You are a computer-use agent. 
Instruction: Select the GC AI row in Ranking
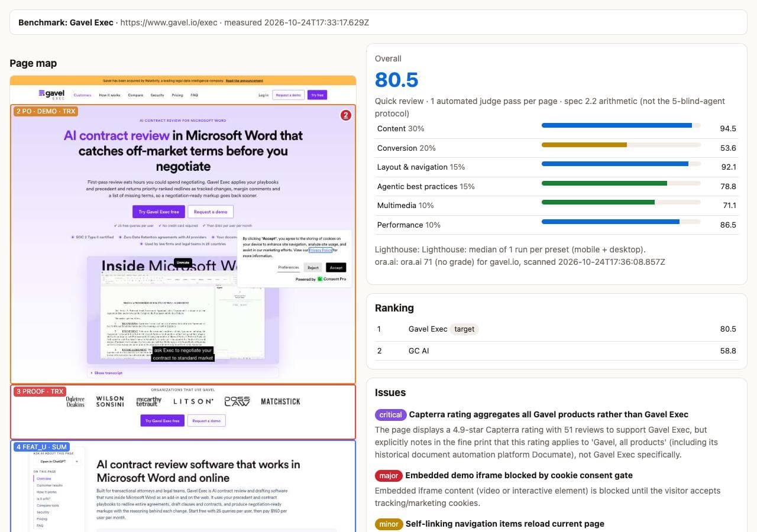[x=557, y=351]
